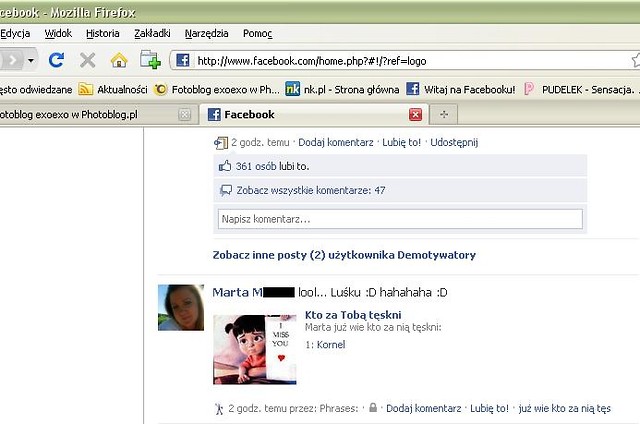The image size is (640, 424).
Task: Click the comment bubble icon
Action: pos(226,190)
